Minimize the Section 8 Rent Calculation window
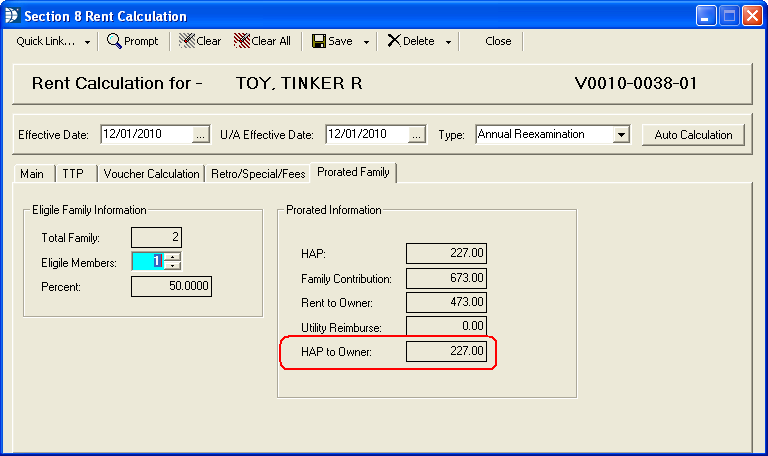 coord(706,16)
